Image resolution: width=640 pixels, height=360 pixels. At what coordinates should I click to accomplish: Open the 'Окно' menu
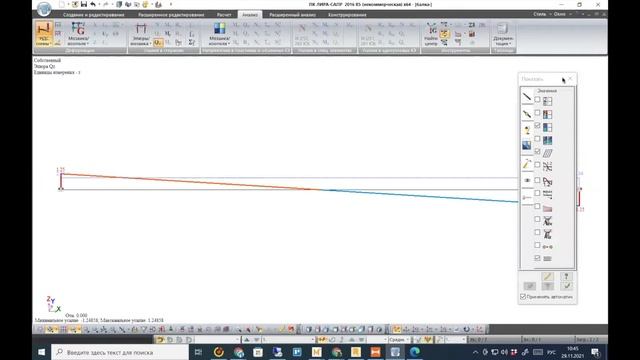pos(560,14)
